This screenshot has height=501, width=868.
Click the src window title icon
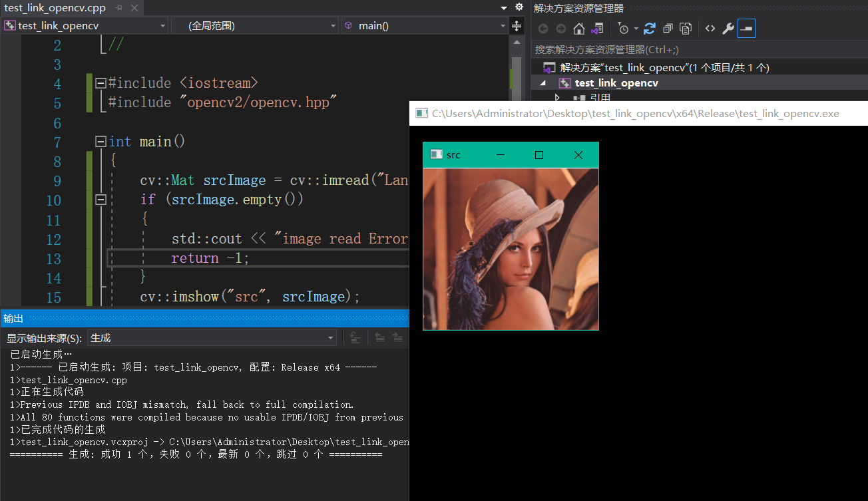[x=436, y=154]
